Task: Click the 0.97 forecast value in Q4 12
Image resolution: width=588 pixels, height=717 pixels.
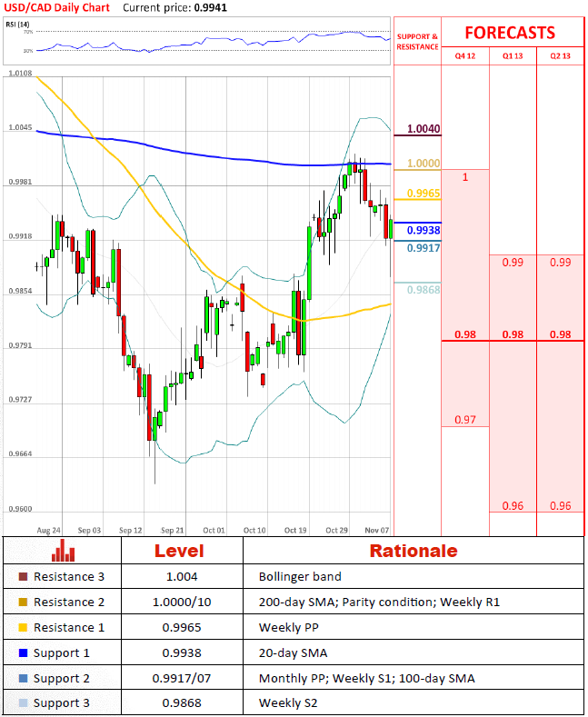Action: coord(464,420)
